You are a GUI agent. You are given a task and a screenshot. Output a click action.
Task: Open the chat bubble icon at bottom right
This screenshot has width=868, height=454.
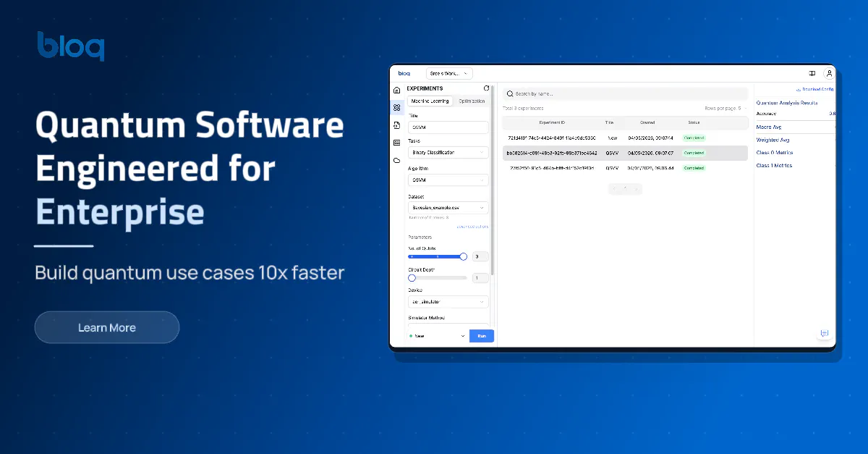(x=824, y=333)
